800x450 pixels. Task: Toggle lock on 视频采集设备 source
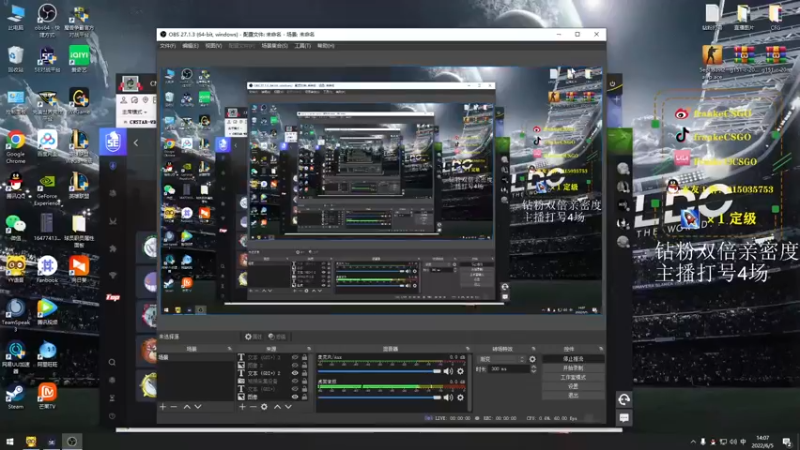click(305, 381)
